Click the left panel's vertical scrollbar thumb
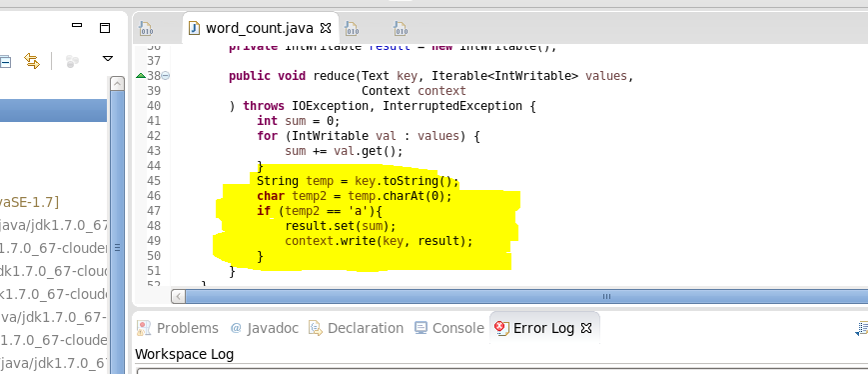The image size is (868, 374). point(117,233)
